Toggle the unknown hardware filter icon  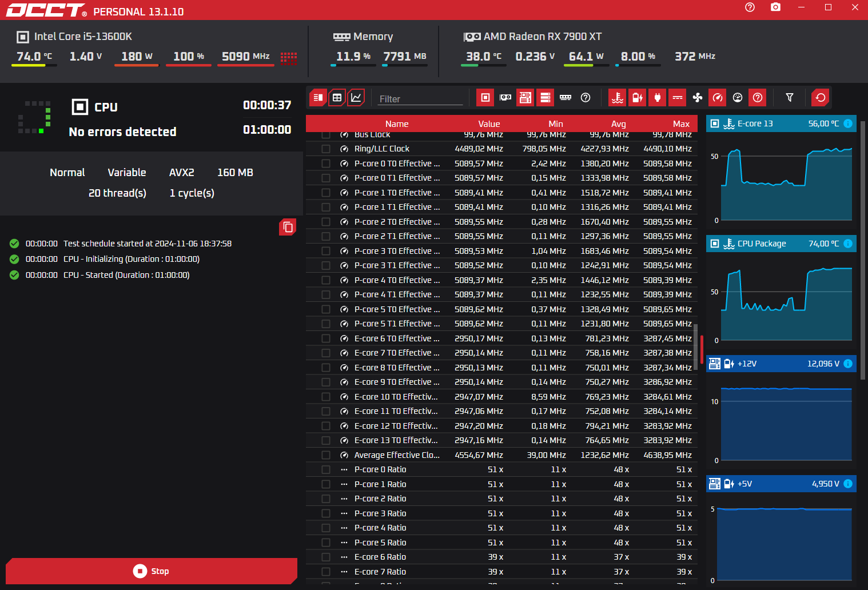586,98
